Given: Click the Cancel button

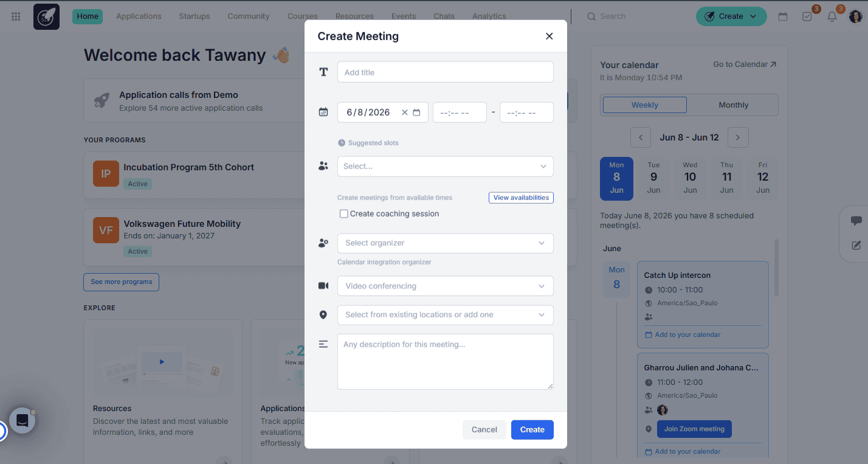Looking at the screenshot, I should coord(484,429).
